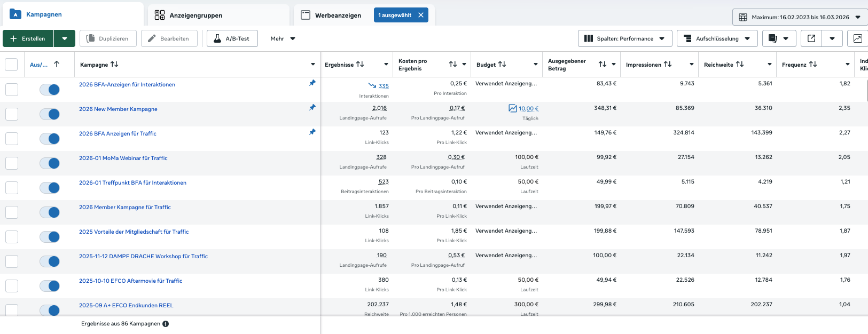This screenshot has width=868, height=334.
Task: Click budget chart icon next to 10,00 €
Action: [x=513, y=108]
